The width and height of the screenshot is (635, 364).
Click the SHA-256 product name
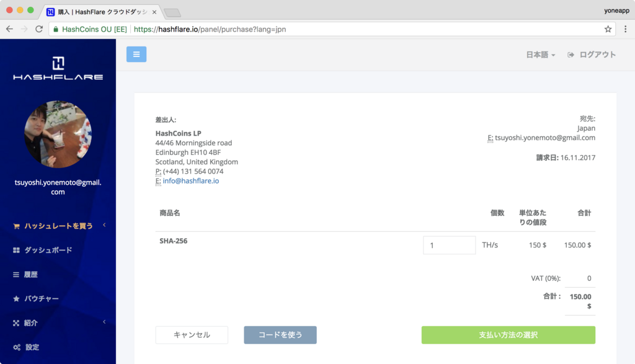click(174, 241)
